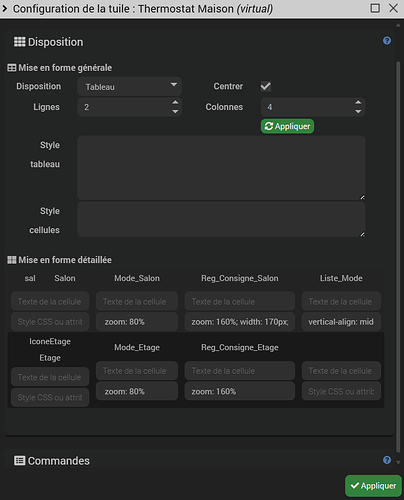This screenshot has width=404, height=500.
Task: Click Mise en forme générale table icon
Action: pos(12,68)
